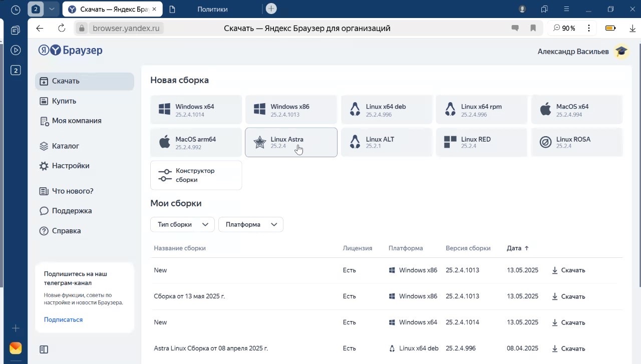Reload the page

(62, 28)
